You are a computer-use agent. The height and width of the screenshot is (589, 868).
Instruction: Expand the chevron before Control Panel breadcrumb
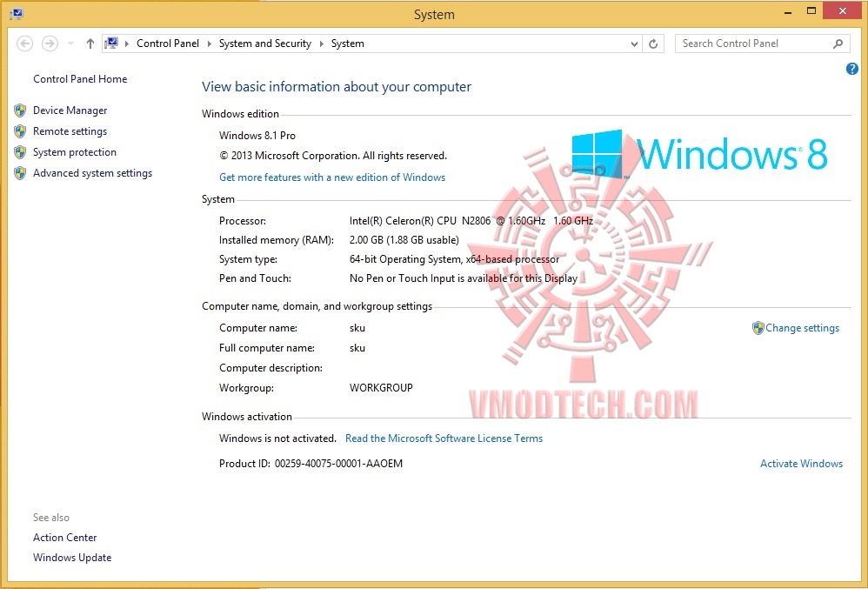127,44
